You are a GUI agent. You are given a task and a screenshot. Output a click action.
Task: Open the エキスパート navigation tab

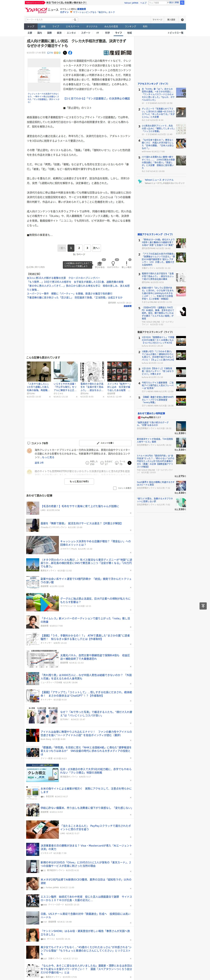72,27
